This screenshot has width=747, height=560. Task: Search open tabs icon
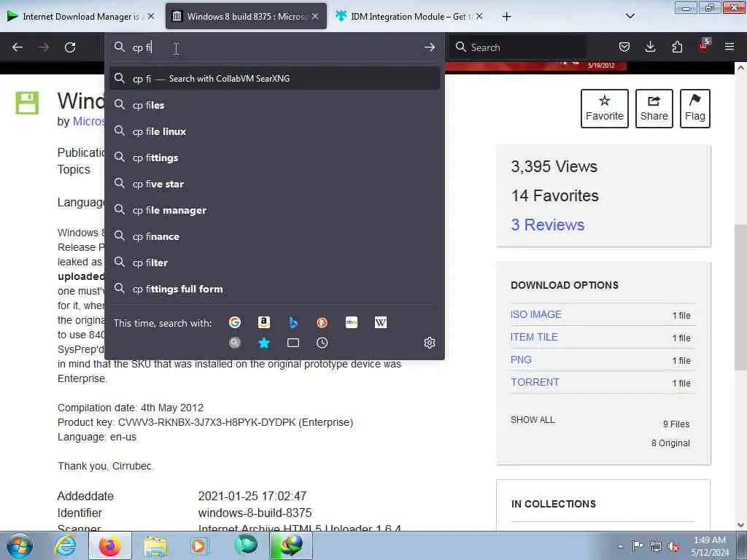point(293,343)
